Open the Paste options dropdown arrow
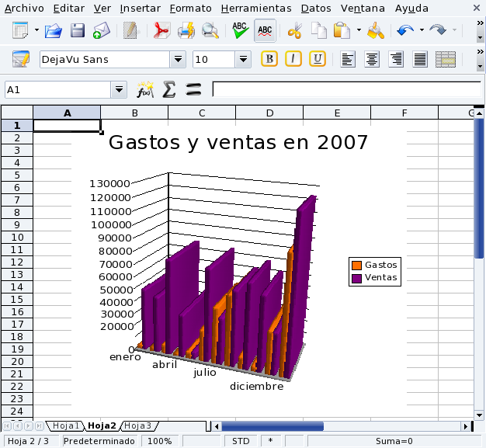Viewport: 486px width, 448px height. (x=359, y=30)
